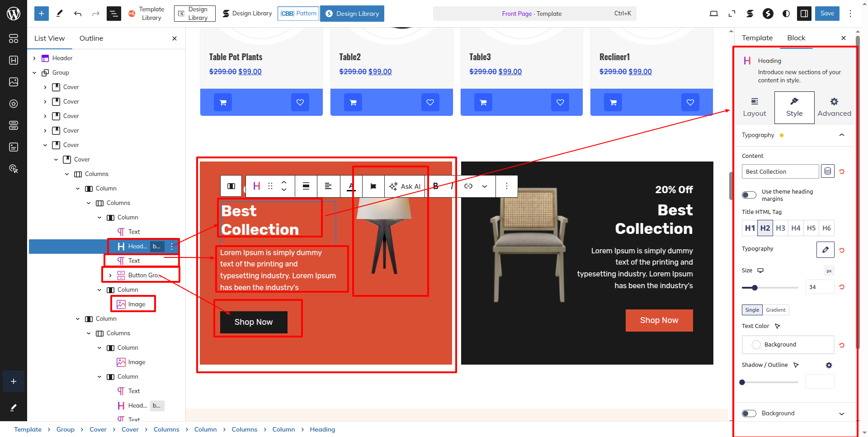Collapse the Typography panel
Image resolution: width=868 pixels, height=437 pixels.
point(842,135)
